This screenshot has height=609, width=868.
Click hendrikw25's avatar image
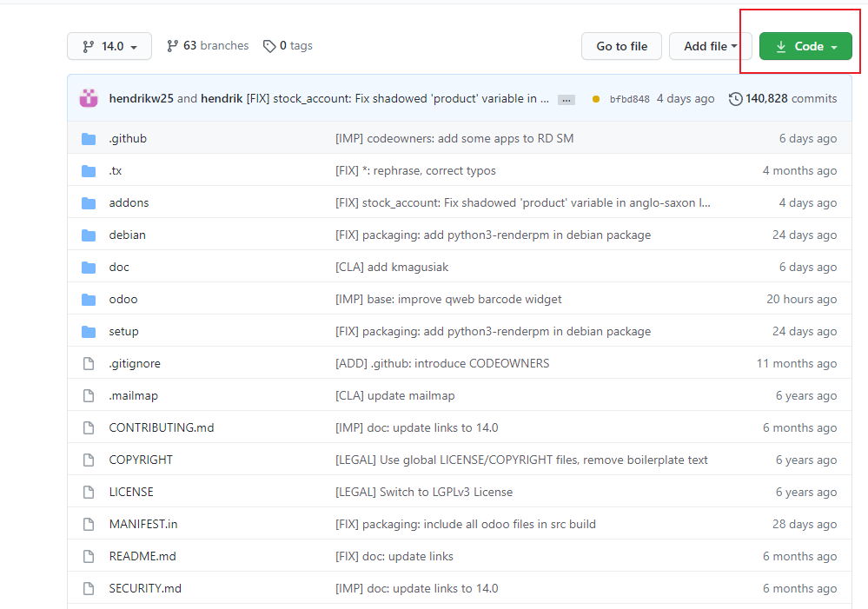(x=89, y=98)
